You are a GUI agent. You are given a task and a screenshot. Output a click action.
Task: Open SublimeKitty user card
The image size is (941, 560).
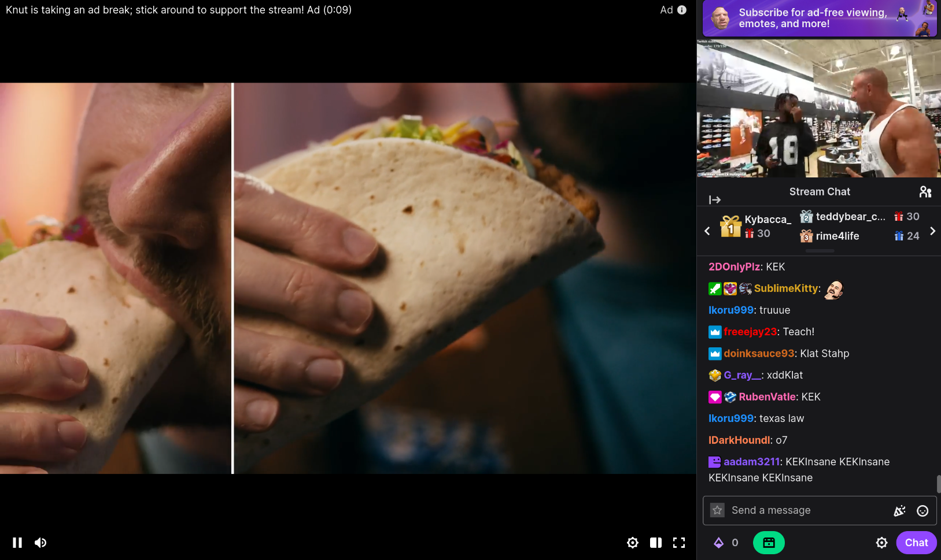(786, 288)
